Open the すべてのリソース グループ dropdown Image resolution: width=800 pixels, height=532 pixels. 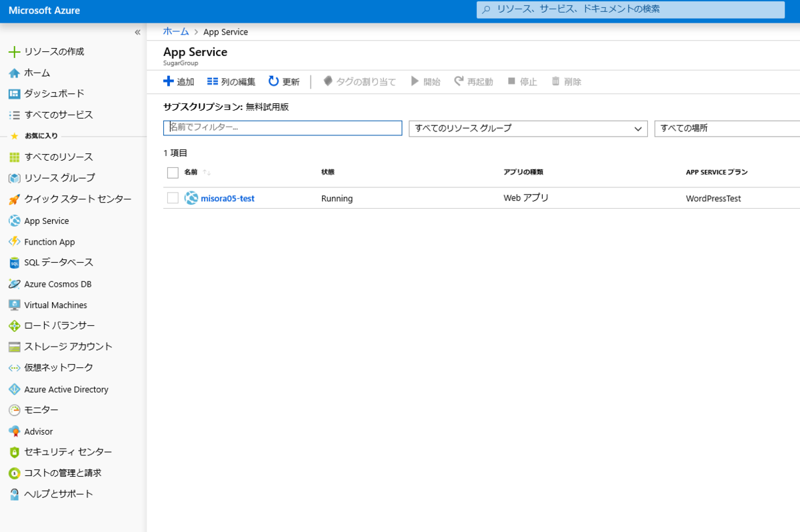coord(527,128)
